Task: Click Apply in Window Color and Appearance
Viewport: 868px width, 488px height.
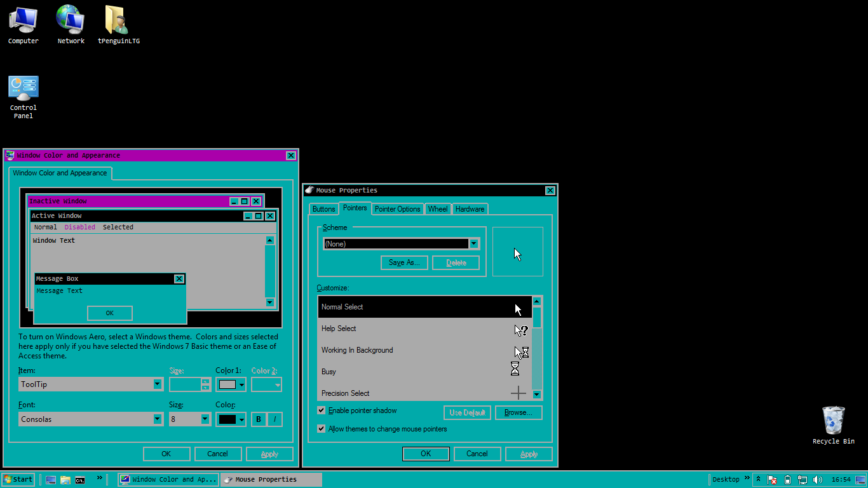Action: click(269, 454)
